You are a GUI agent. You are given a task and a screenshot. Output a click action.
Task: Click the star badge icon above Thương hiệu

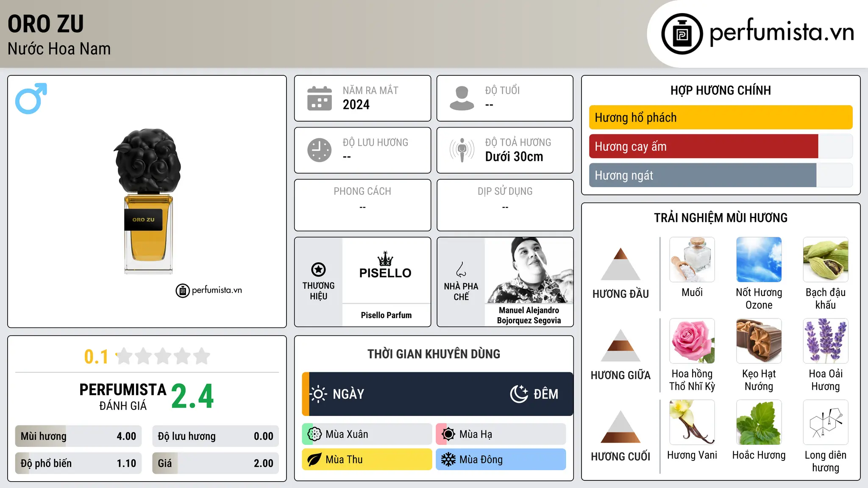pyautogui.click(x=318, y=269)
